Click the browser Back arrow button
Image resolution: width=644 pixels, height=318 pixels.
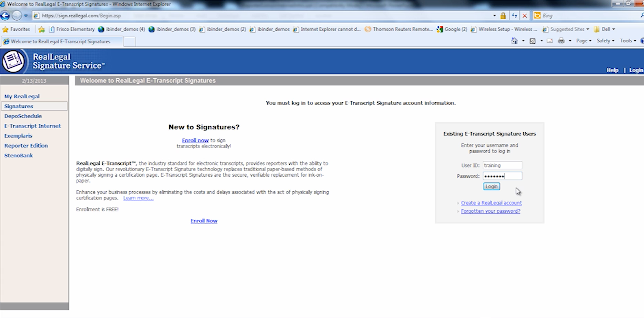click(5, 16)
